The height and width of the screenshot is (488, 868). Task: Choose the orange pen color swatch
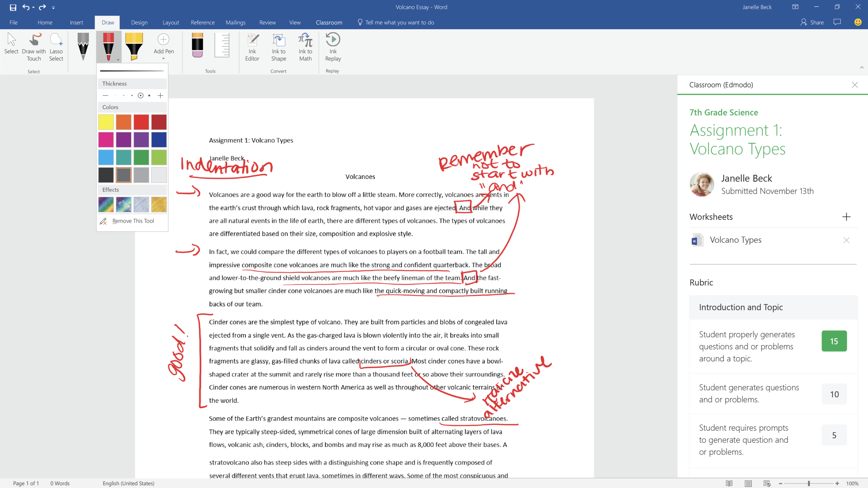click(x=124, y=122)
